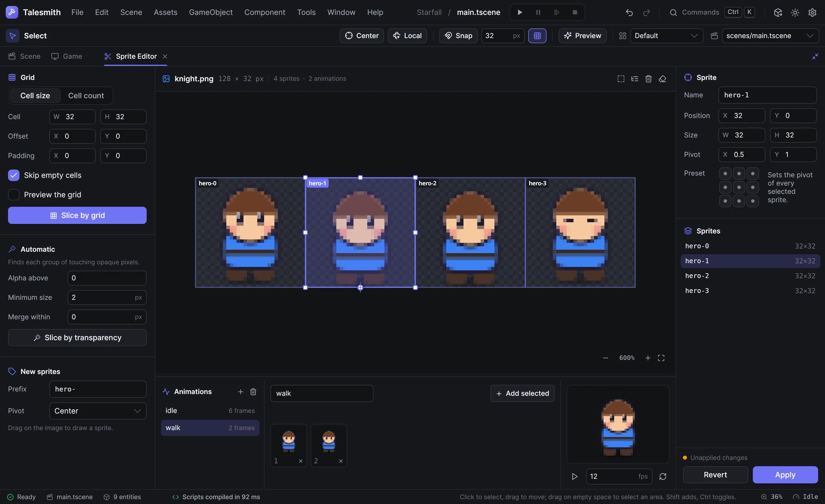Enable Preview the grid checkbox

coord(14,195)
